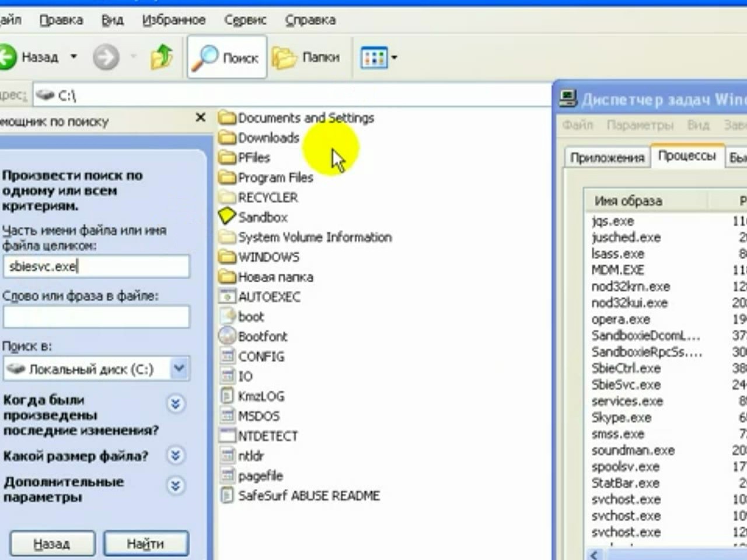Open the 'Look in' drive dropdown
Viewport: 747px width, 560px height.
pos(179,369)
